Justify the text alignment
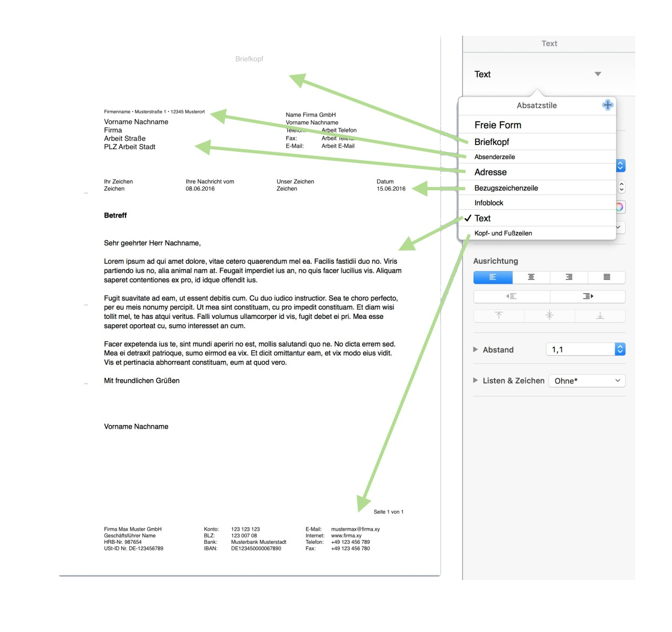Viewport: 672px width, 632px height. [606, 277]
